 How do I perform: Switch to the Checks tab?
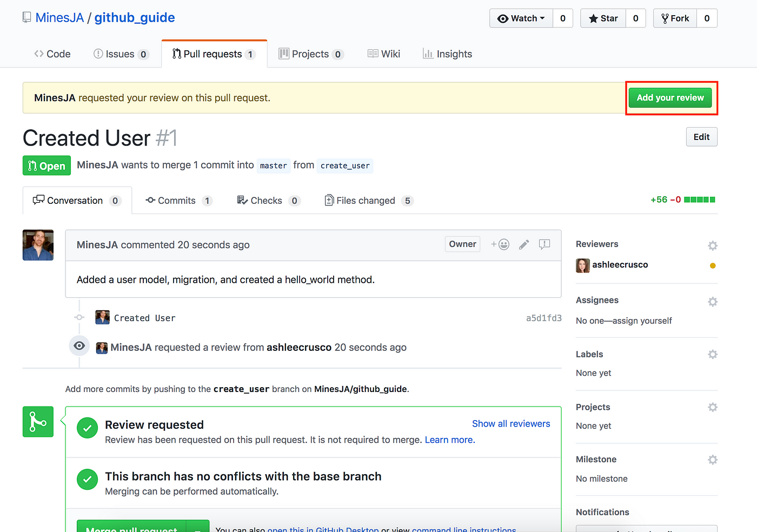click(x=269, y=201)
